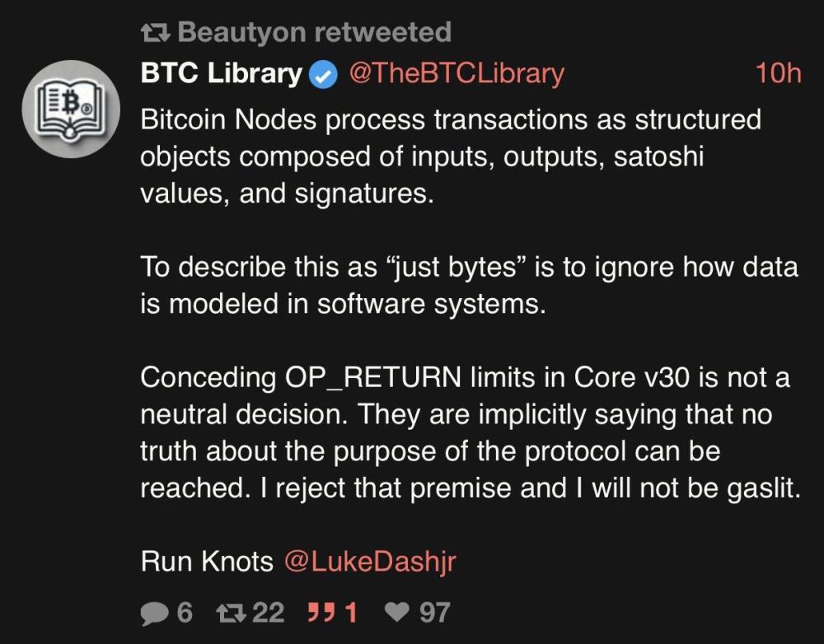Open the 10h timestamp link
Viewport: 824px width, 644px height.
(778, 74)
